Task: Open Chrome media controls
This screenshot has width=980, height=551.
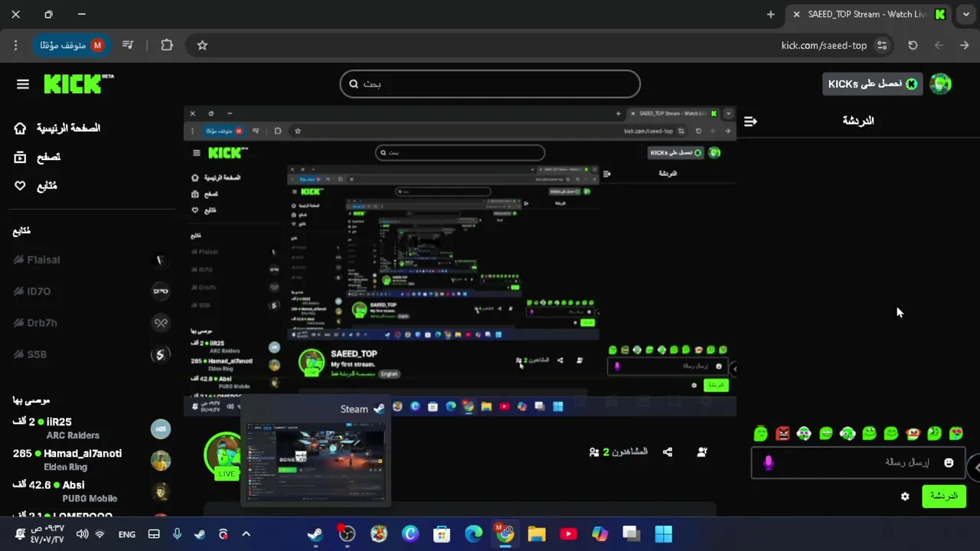Action: click(x=129, y=45)
